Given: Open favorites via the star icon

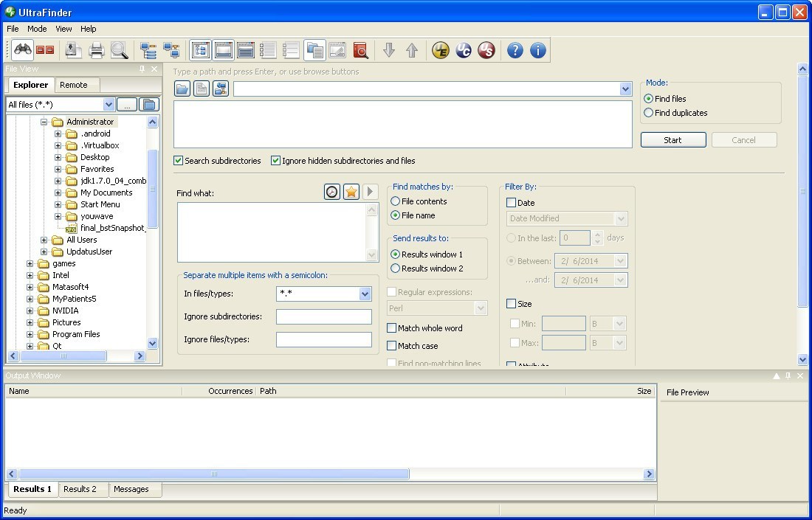Looking at the screenshot, I should pos(350,191).
